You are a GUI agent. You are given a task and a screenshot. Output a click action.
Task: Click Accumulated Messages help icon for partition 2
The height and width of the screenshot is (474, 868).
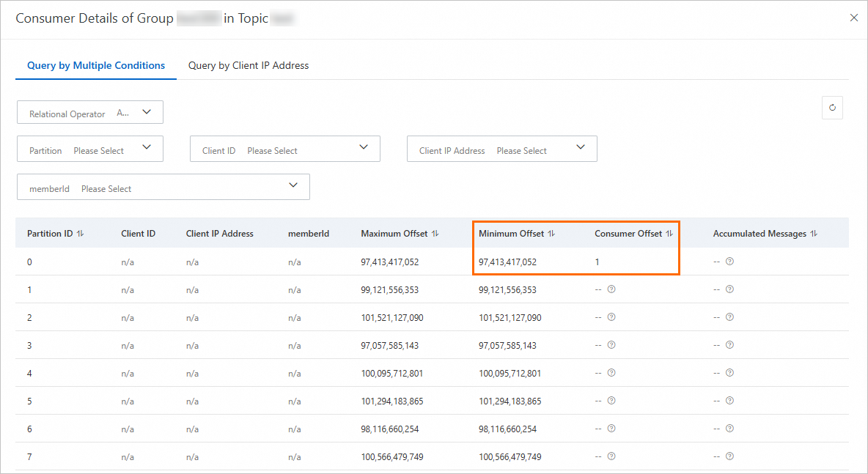click(x=729, y=317)
